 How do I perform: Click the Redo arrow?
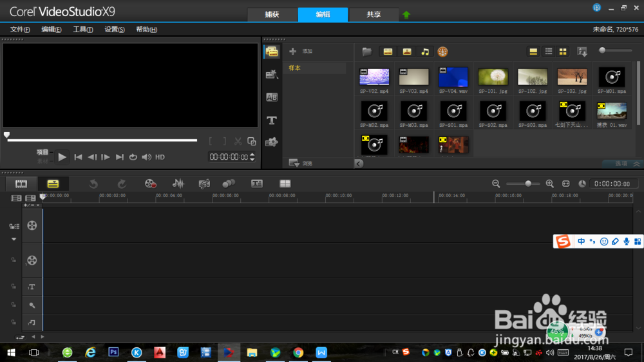122,184
